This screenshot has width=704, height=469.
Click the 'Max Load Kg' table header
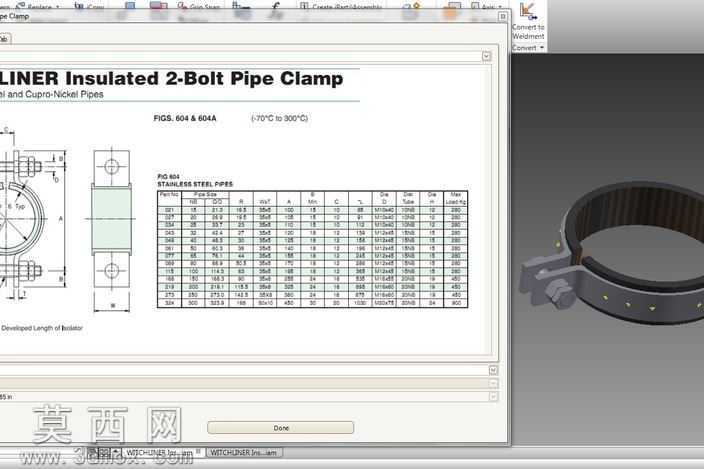coord(456,198)
